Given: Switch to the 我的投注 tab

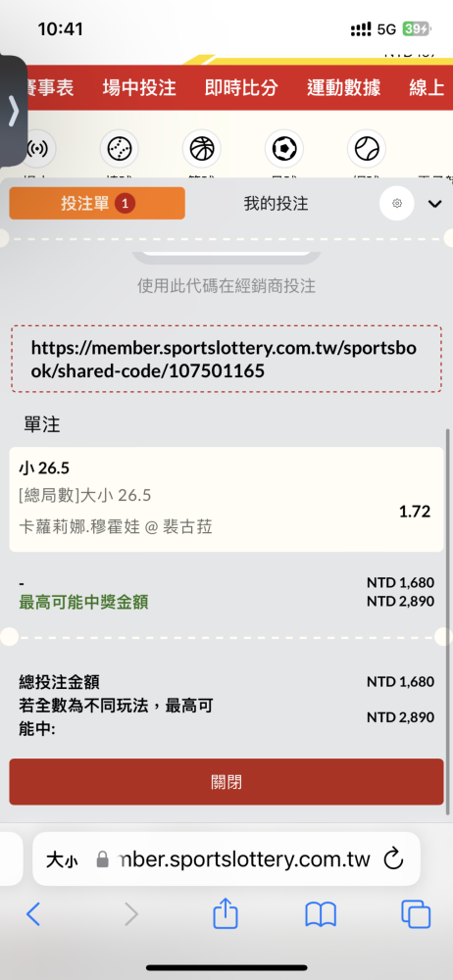Looking at the screenshot, I should tap(276, 203).
